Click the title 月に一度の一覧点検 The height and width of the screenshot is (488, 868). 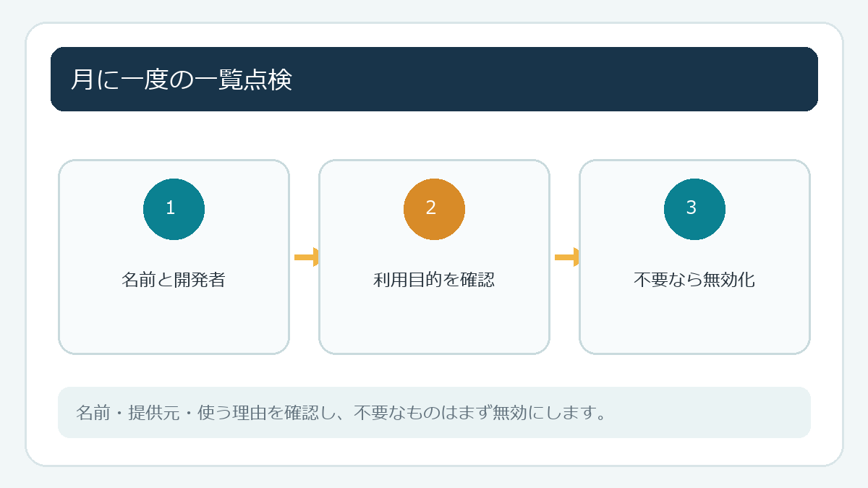tap(182, 80)
